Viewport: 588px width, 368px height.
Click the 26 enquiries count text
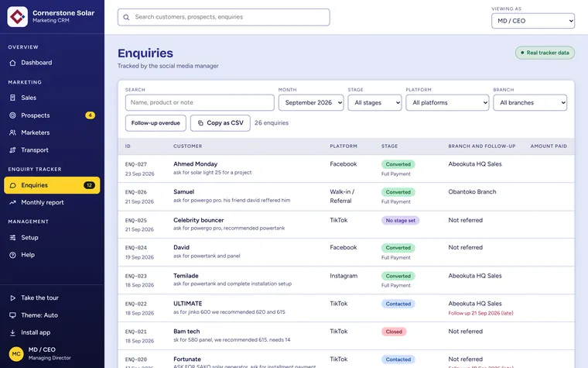272,122
